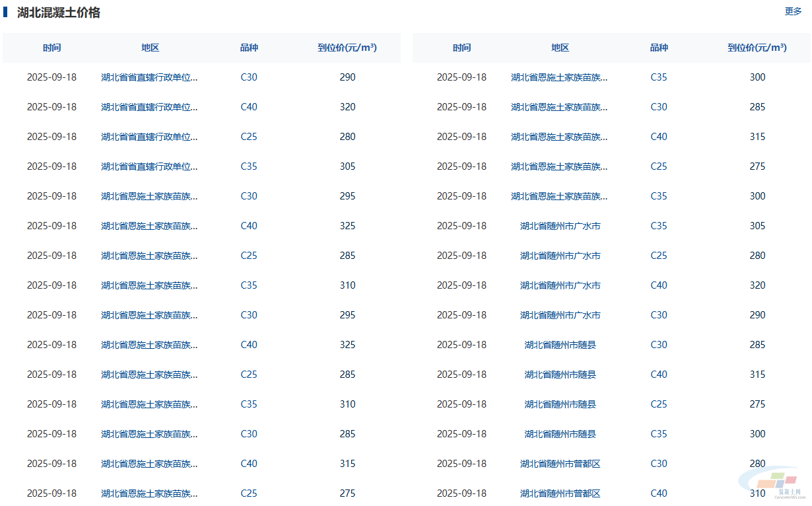Open 湖北省随州市曾都区 link in the C30 row
812x506 pixels.
560,464
